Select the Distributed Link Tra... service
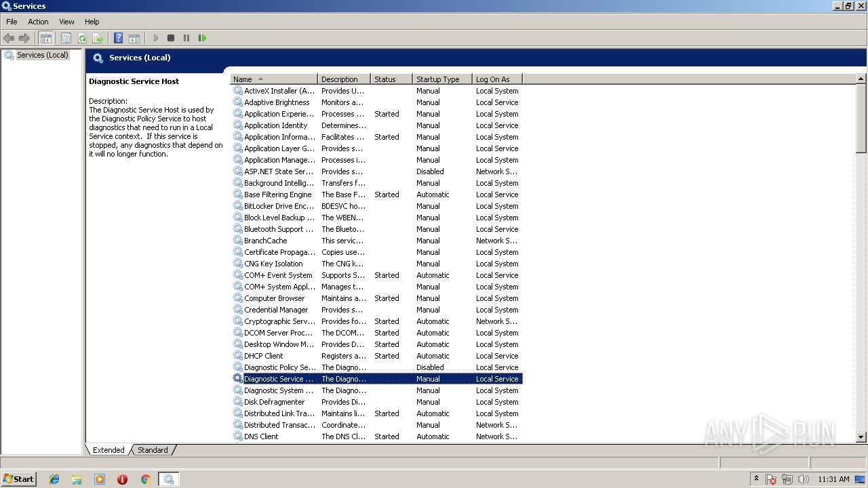The image size is (868, 488). (x=376, y=413)
